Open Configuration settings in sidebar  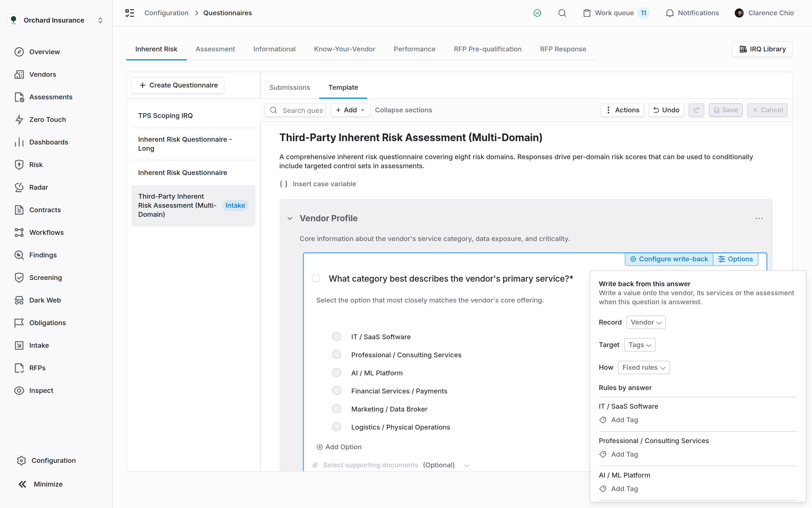click(46, 461)
